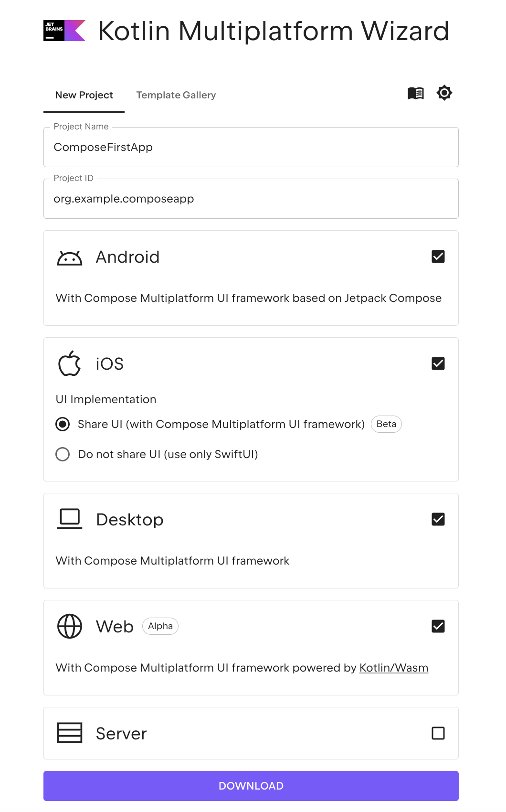The width and height of the screenshot is (506, 812).
Task: Open the documentation book icon
Action: pyautogui.click(x=416, y=93)
